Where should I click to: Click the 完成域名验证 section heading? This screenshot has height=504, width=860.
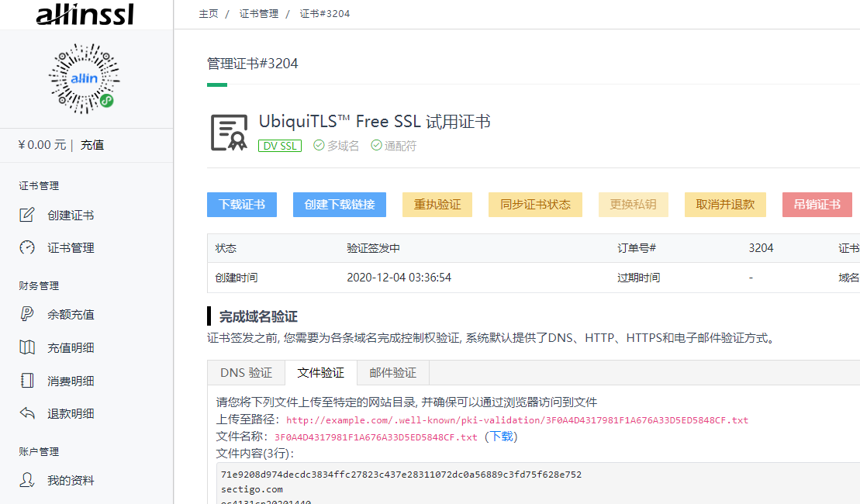258,317
